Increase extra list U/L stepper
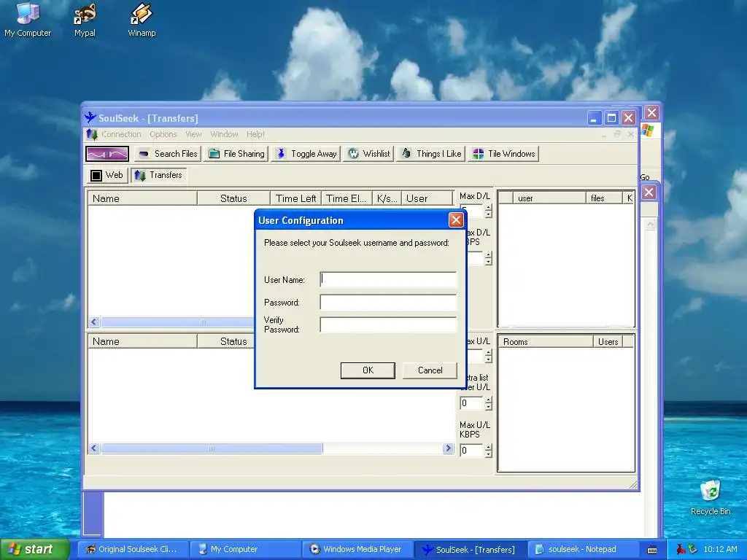Screen dimensions: 747x560 pyautogui.click(x=488, y=400)
